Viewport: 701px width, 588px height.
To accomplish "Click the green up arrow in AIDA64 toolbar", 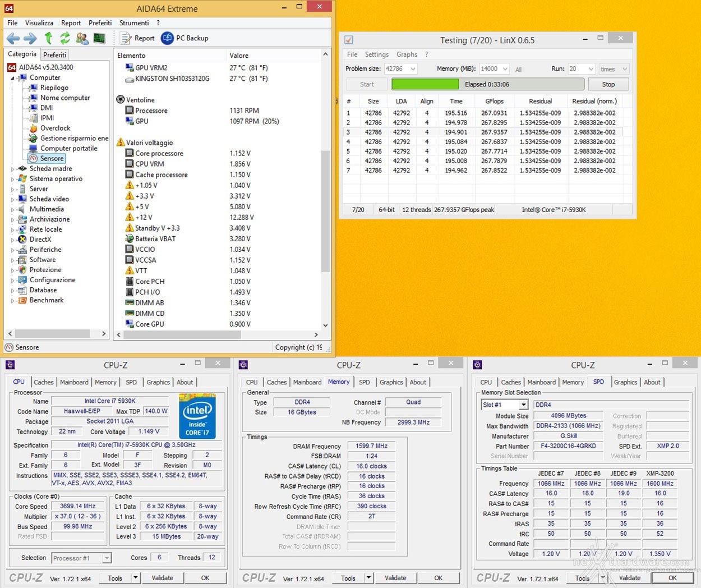I will tap(49, 38).
